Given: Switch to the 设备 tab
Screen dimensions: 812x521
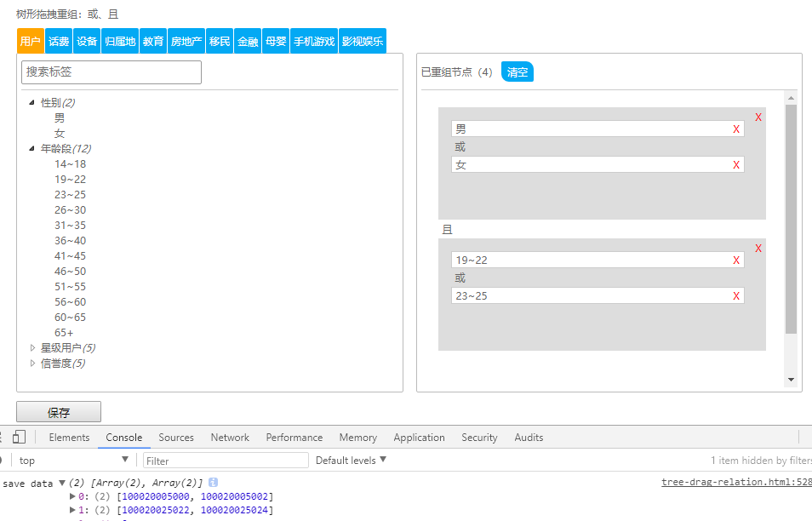Looking at the screenshot, I should coord(87,41).
